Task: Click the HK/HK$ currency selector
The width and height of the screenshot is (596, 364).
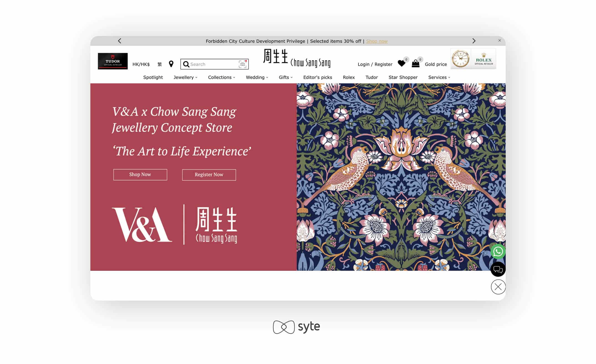Action: (x=141, y=64)
